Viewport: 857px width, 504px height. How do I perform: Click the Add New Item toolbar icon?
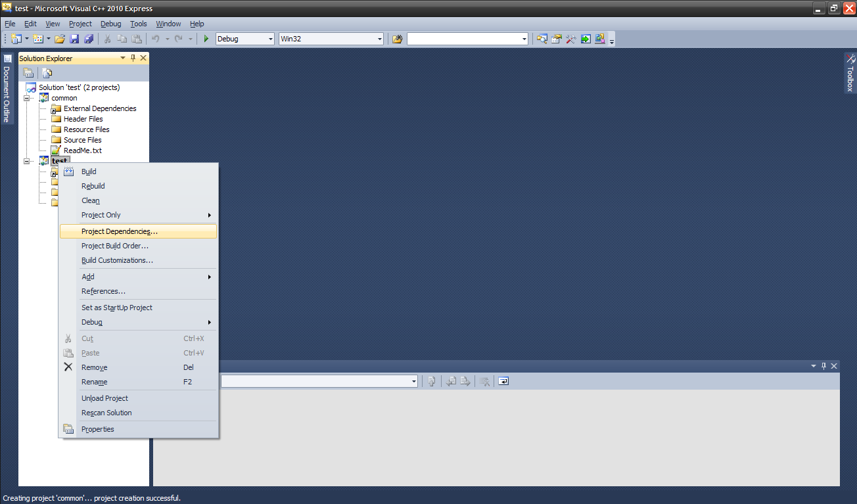click(38, 39)
